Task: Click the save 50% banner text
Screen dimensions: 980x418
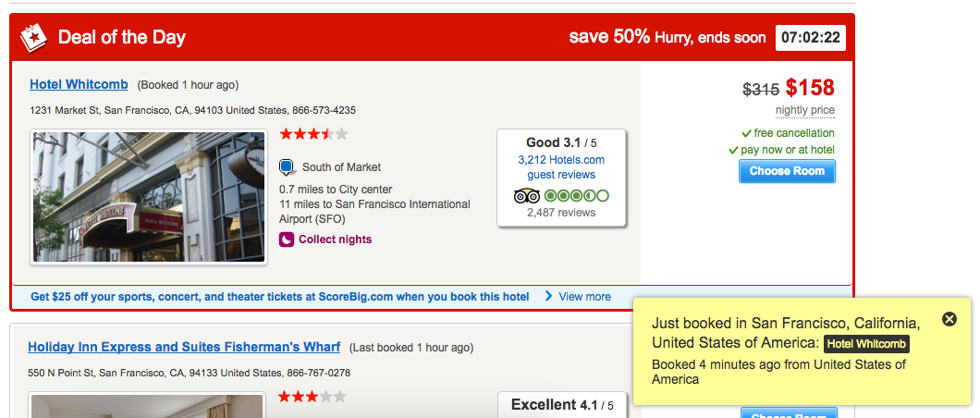Action: pyautogui.click(x=609, y=37)
